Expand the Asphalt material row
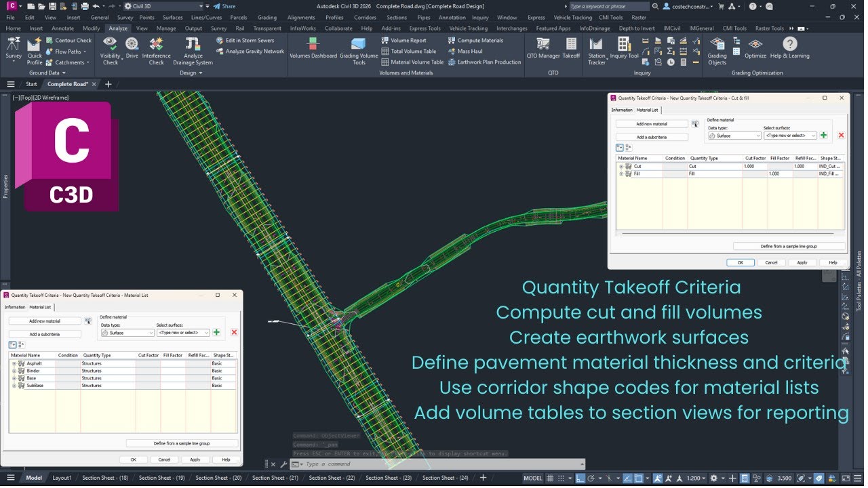868x488 pixels. [14, 363]
